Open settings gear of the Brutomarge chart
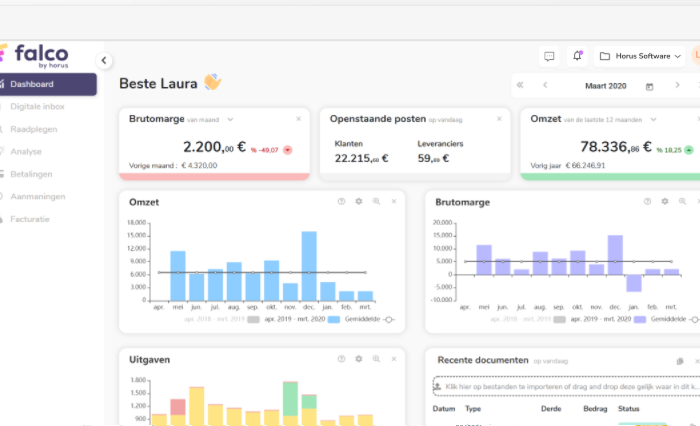Viewport: 700px width, 426px height. pyautogui.click(x=665, y=201)
